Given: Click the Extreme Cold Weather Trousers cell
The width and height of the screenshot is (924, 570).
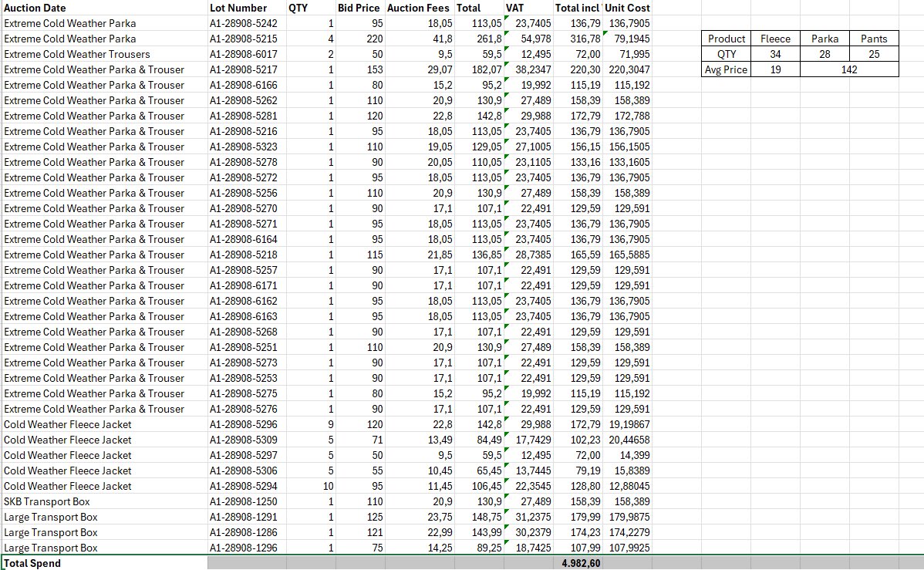Looking at the screenshot, I should (x=105, y=54).
